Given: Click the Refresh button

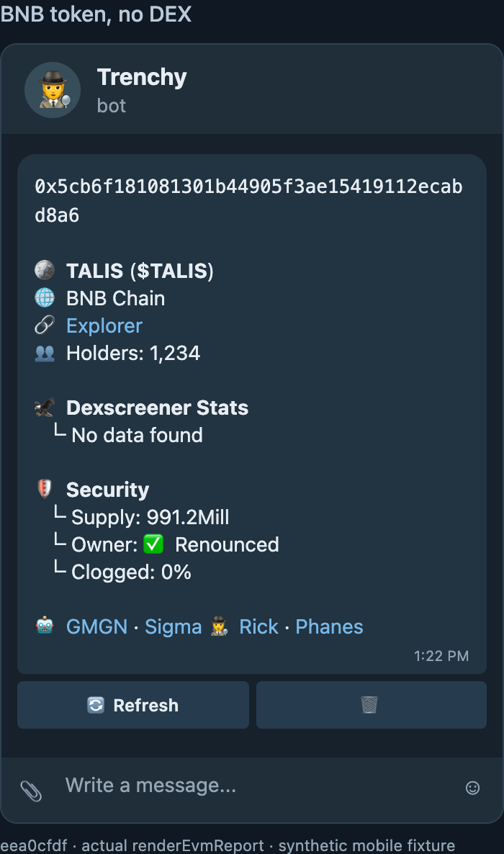Looking at the screenshot, I should pos(133,705).
